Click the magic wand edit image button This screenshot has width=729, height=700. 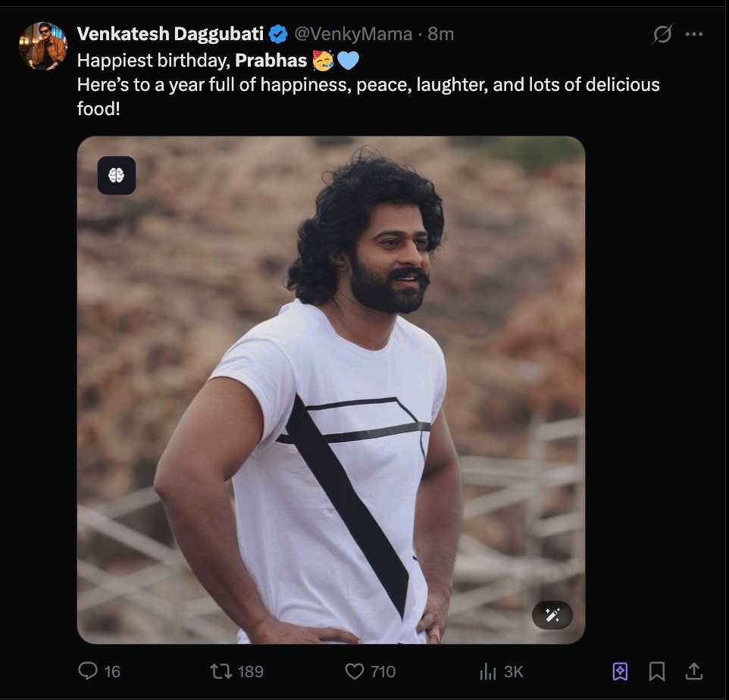click(552, 615)
